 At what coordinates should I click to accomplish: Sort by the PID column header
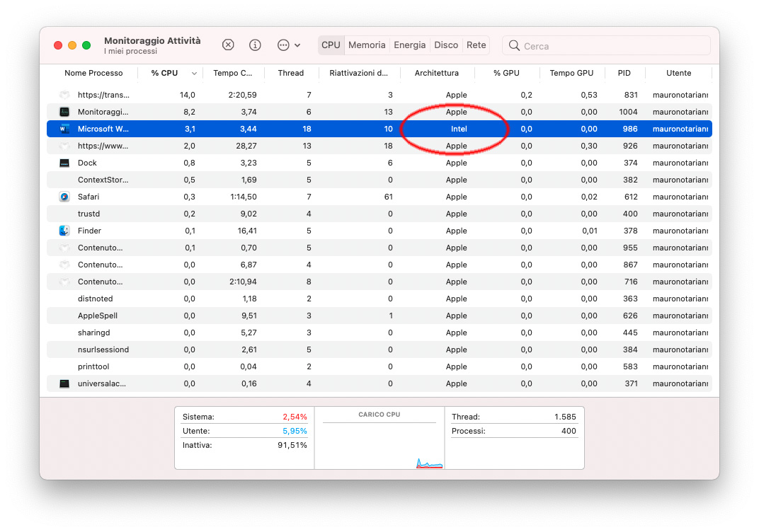(624, 73)
